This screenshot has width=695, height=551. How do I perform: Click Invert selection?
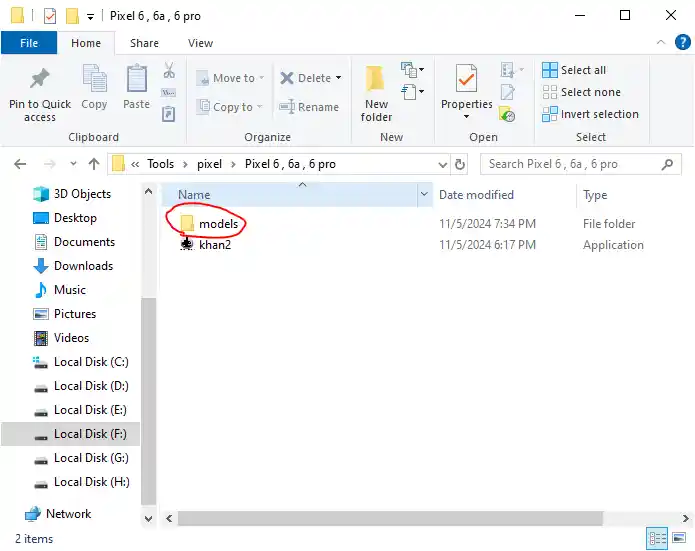590,114
